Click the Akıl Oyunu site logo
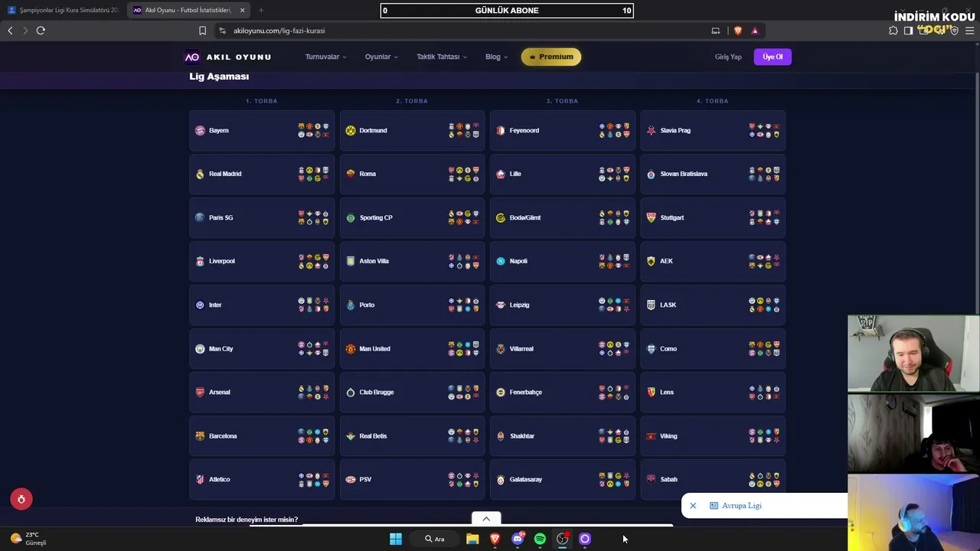980x551 pixels. pyautogui.click(x=227, y=57)
